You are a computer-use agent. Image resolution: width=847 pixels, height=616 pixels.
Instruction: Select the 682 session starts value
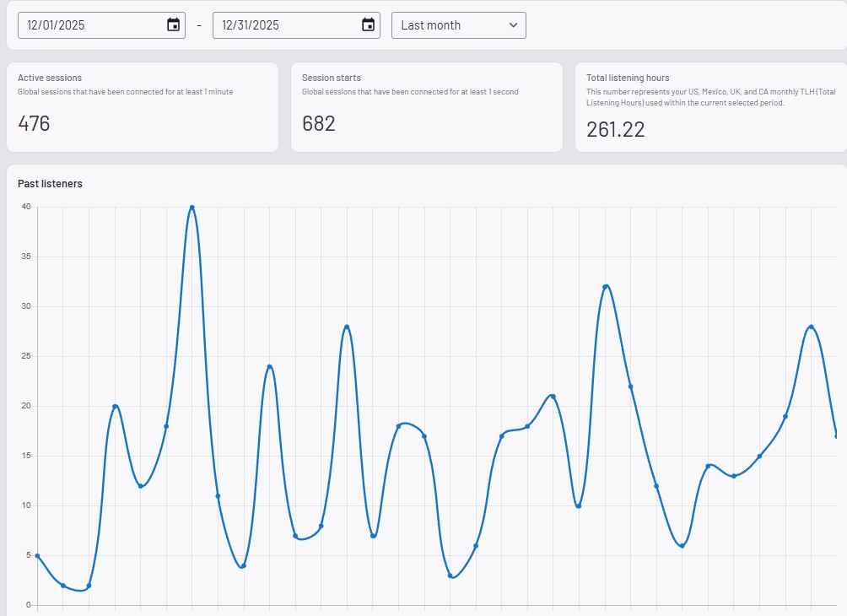319,123
